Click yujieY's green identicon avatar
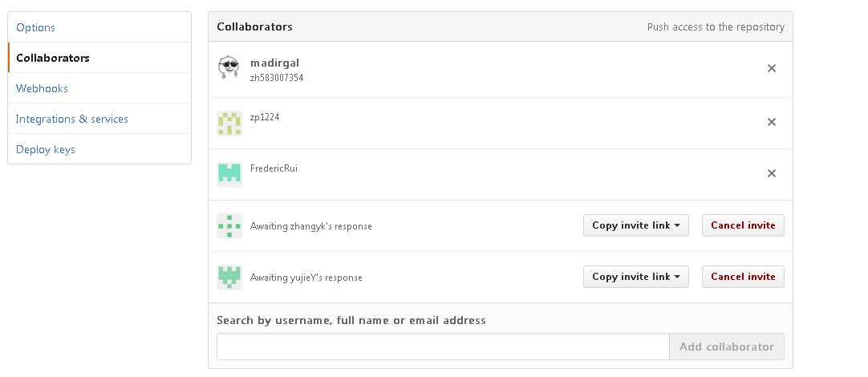Viewport: 868px width, 377px height. [x=229, y=278]
